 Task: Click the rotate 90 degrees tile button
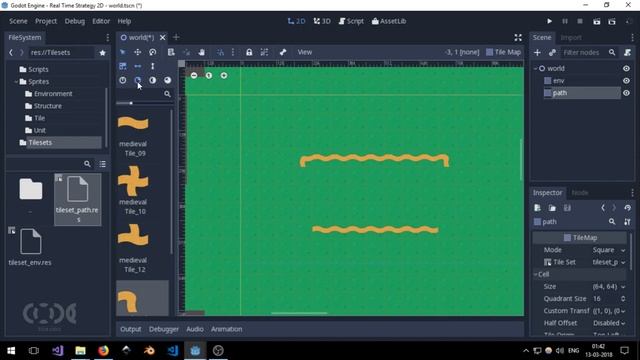coord(138,80)
